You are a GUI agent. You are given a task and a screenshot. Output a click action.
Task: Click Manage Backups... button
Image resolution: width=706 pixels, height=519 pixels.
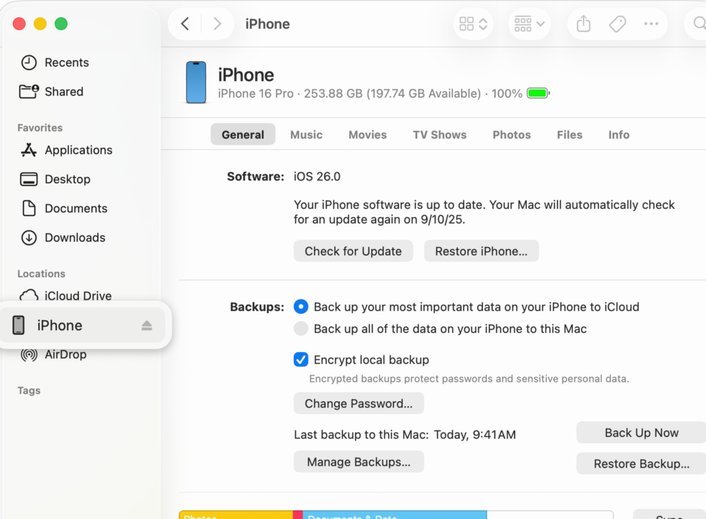pyautogui.click(x=358, y=462)
